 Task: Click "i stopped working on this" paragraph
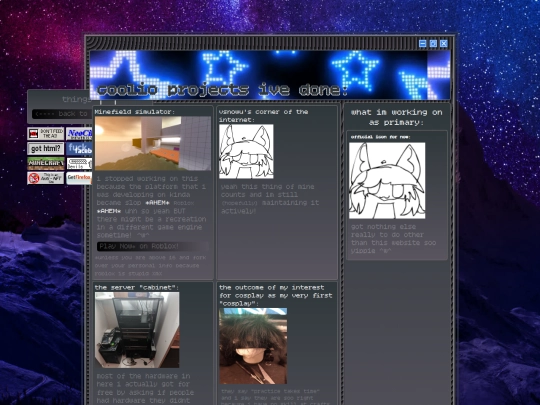(152, 207)
